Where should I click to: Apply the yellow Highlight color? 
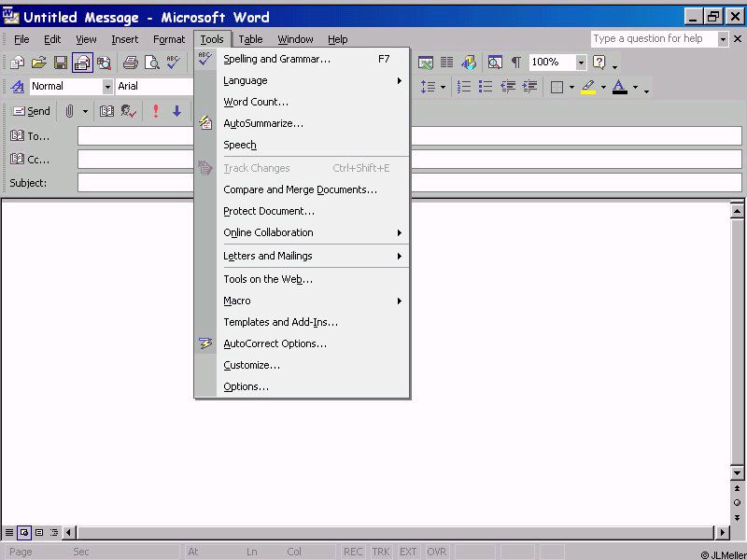coord(587,87)
